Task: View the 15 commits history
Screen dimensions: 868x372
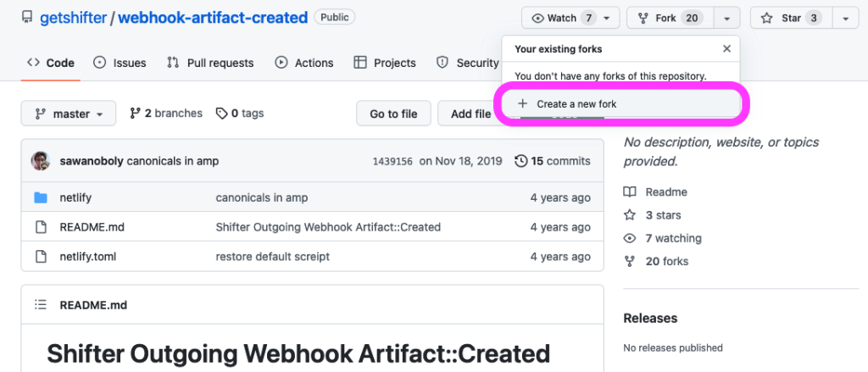Action: [553, 162]
